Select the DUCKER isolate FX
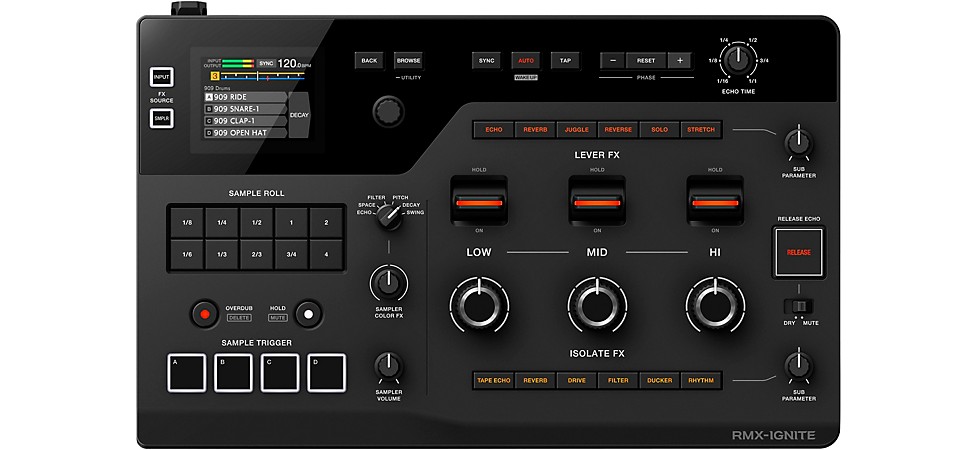 [x=660, y=380]
